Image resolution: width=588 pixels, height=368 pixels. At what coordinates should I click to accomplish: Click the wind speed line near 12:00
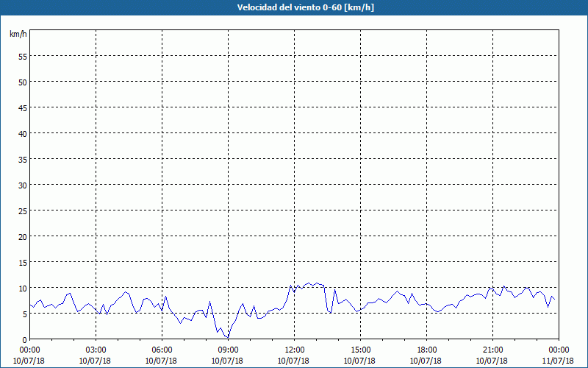[x=295, y=291]
